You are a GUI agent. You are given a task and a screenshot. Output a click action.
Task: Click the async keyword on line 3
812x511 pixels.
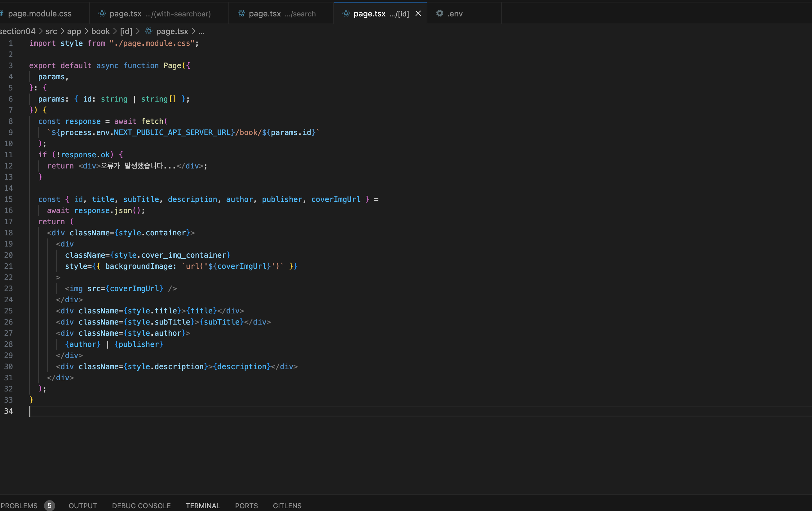pyautogui.click(x=107, y=65)
